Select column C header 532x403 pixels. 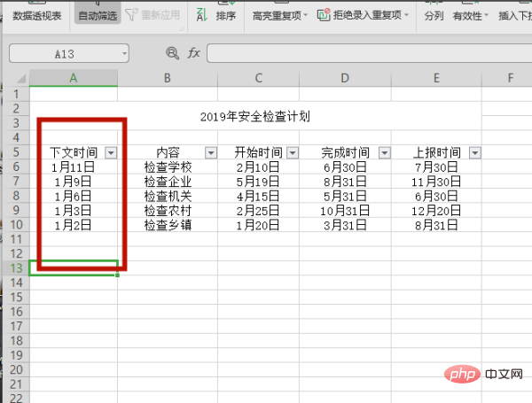(259, 78)
